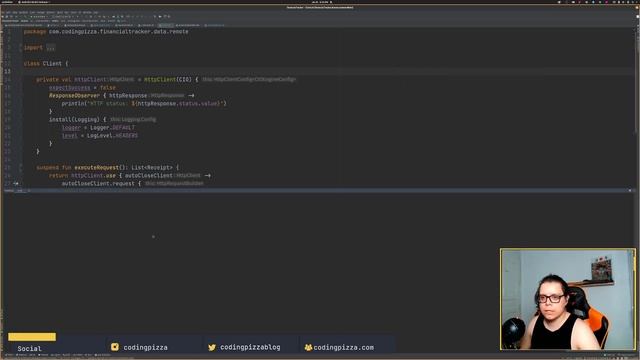The width and height of the screenshot is (640, 360).
Task: Expand the folded import block ellipsis
Action: click(x=50, y=48)
